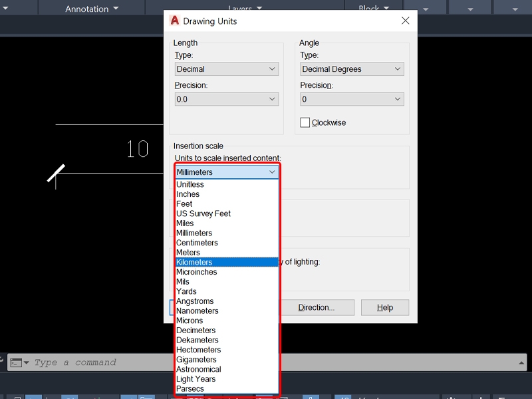This screenshot has height=399, width=532.
Task: Select the 10 dimension text in drawing
Action: pos(138,148)
